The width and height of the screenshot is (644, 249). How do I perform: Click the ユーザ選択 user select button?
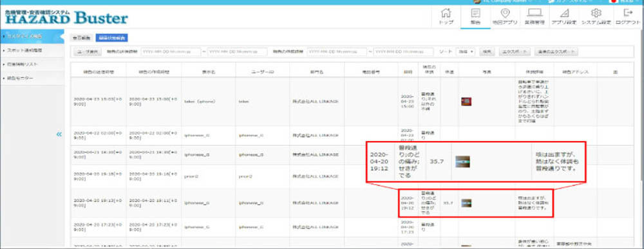[88, 51]
